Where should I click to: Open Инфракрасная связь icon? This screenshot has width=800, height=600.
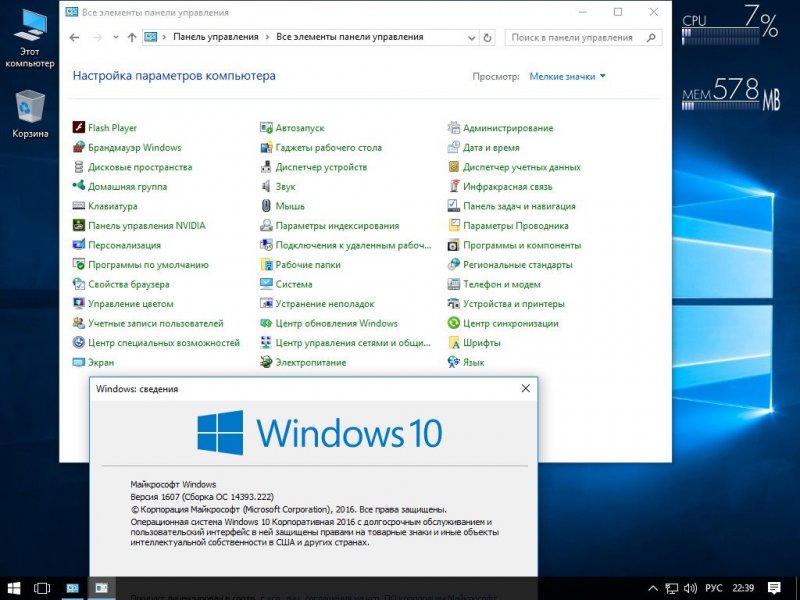(x=454, y=186)
